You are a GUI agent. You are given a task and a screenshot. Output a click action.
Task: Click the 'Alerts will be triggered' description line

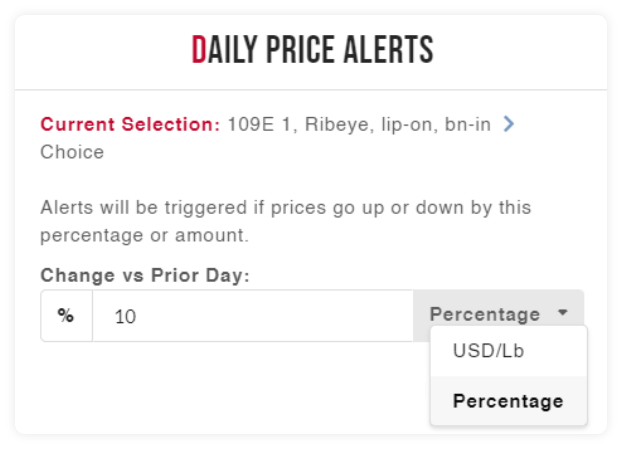[x=285, y=208]
